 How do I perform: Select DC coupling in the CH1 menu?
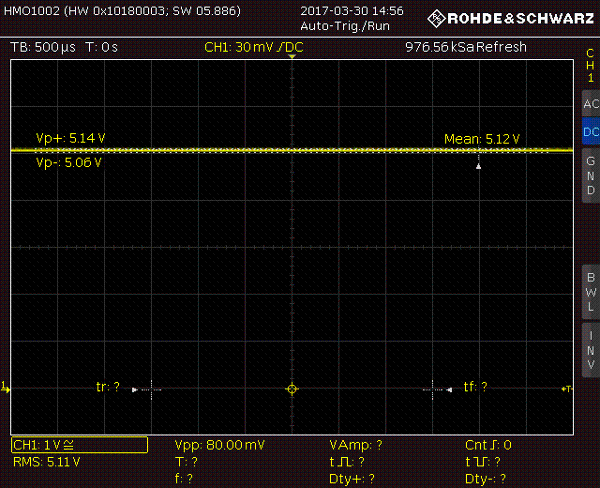(589, 132)
